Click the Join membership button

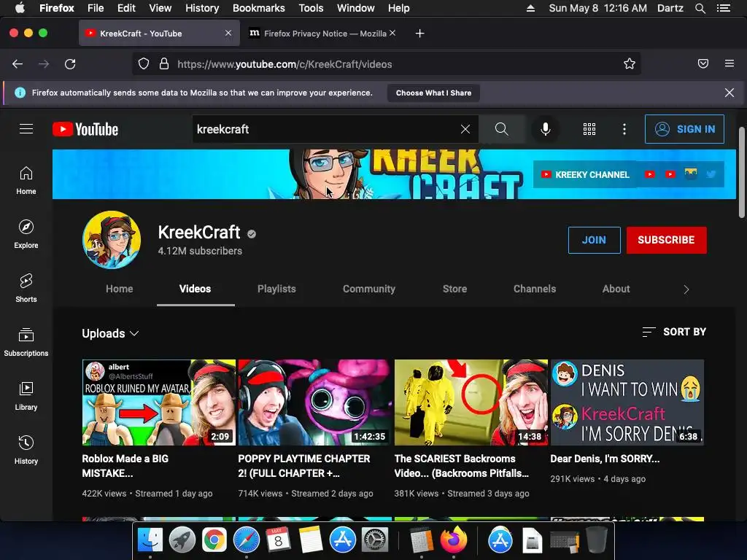(594, 240)
